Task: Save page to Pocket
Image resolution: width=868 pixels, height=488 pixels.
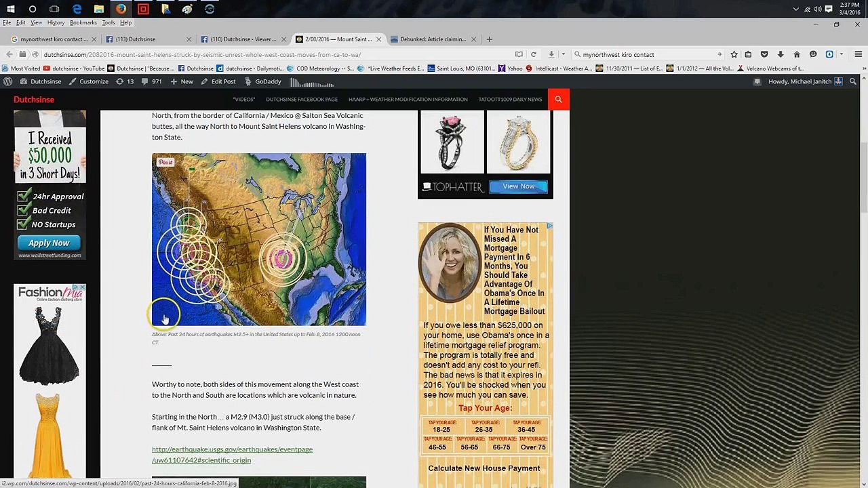Action: click(x=764, y=54)
